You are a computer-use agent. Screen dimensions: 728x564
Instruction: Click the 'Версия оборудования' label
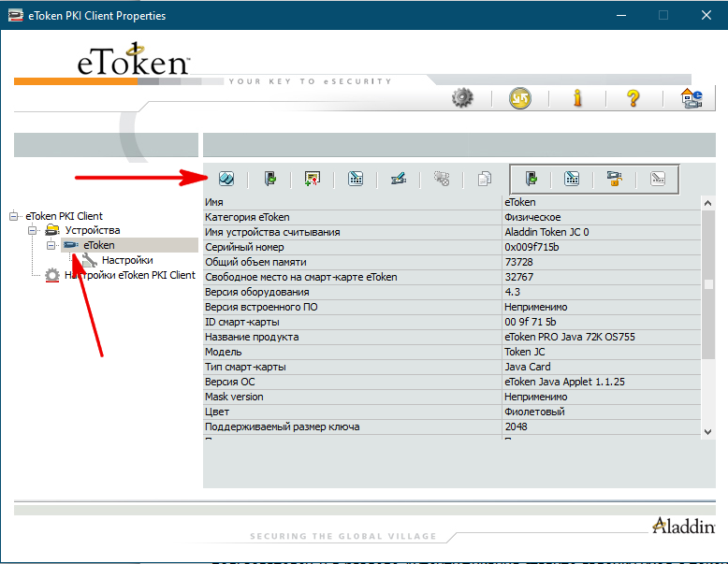(x=256, y=292)
